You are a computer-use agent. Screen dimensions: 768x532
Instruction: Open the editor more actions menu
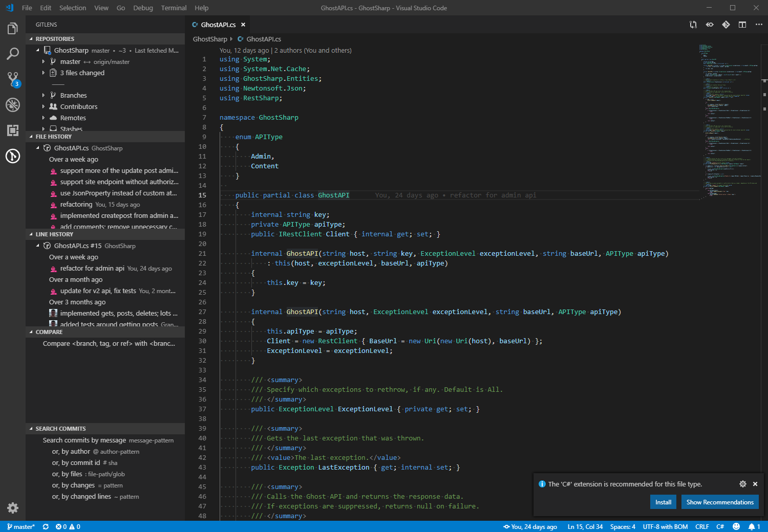click(759, 25)
